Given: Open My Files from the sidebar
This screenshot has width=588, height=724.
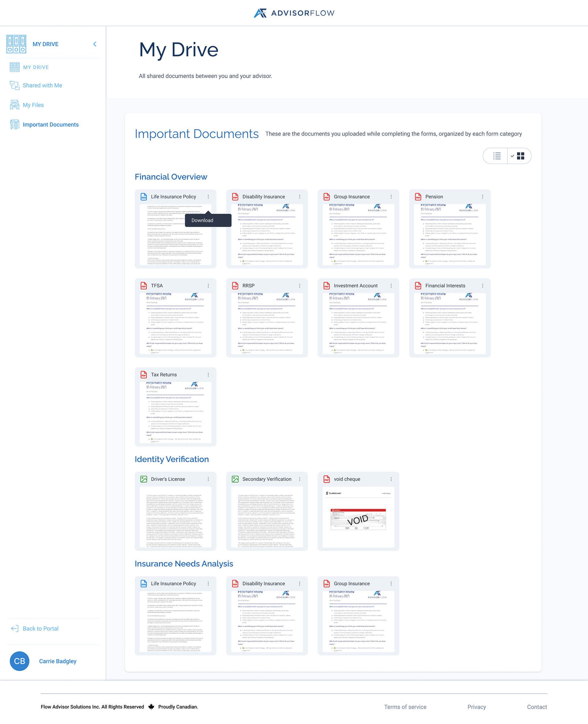Looking at the screenshot, I should click(x=33, y=105).
